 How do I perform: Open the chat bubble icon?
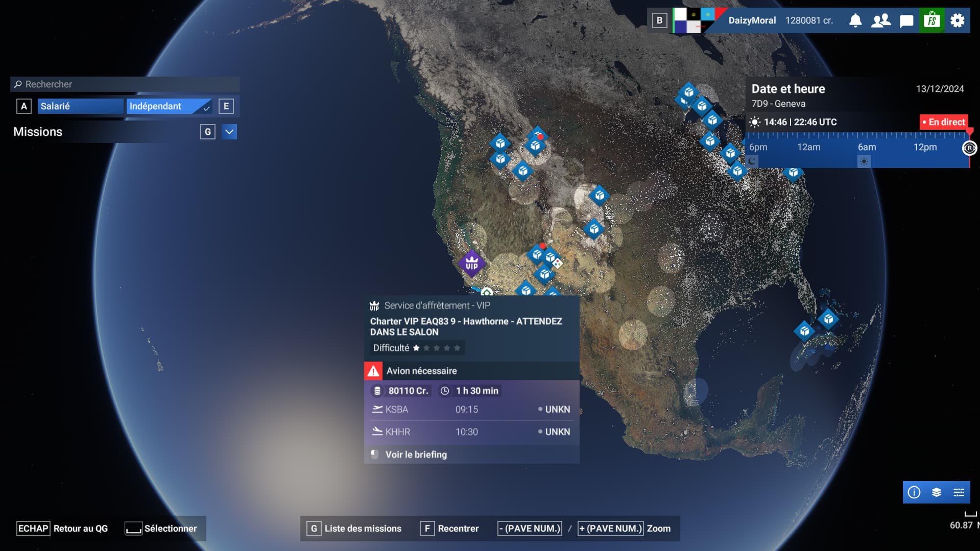[x=906, y=21]
